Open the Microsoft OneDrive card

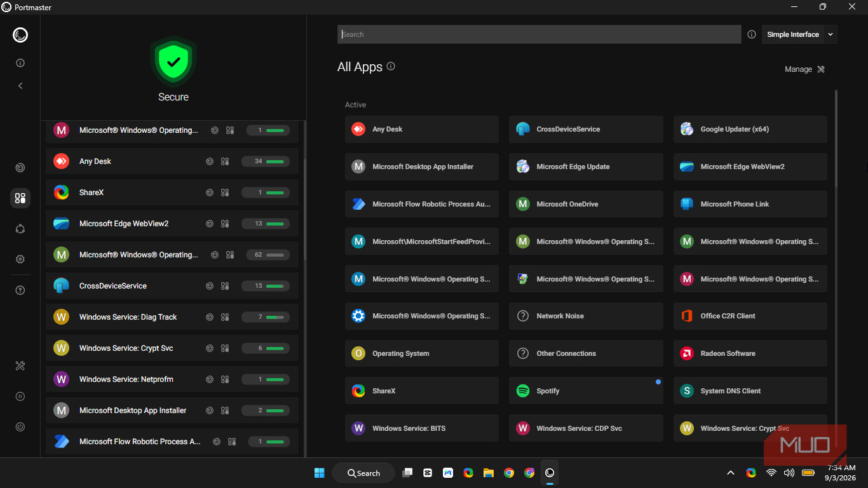click(x=586, y=204)
